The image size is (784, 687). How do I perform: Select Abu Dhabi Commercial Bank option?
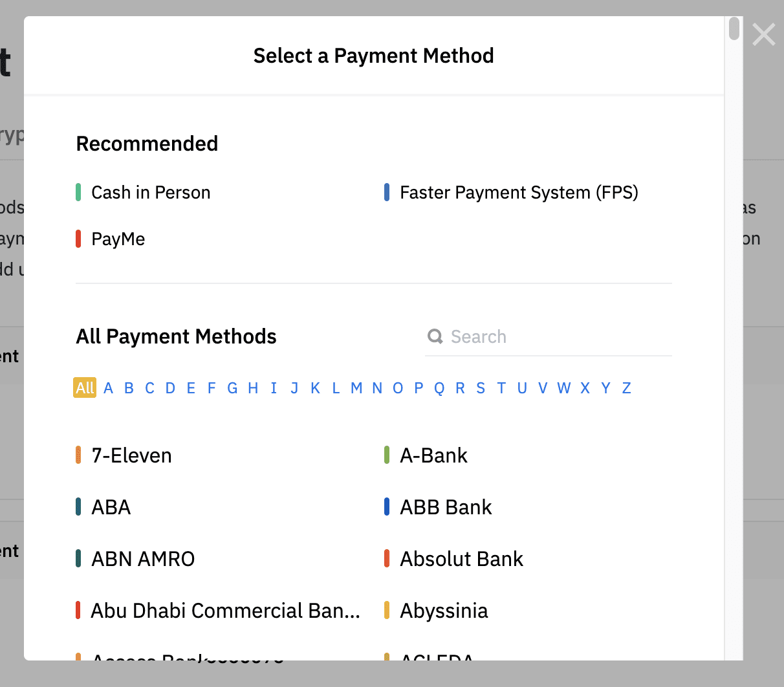click(x=225, y=611)
